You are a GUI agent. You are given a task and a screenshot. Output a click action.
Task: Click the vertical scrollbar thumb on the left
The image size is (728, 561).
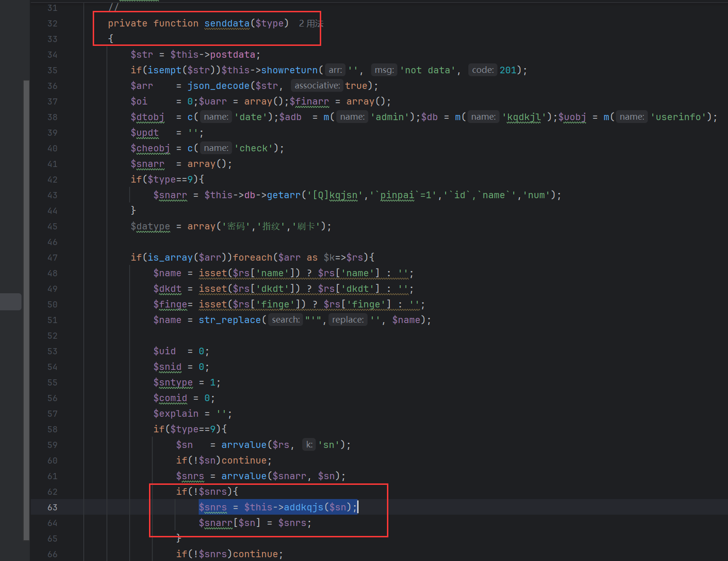coord(26,310)
